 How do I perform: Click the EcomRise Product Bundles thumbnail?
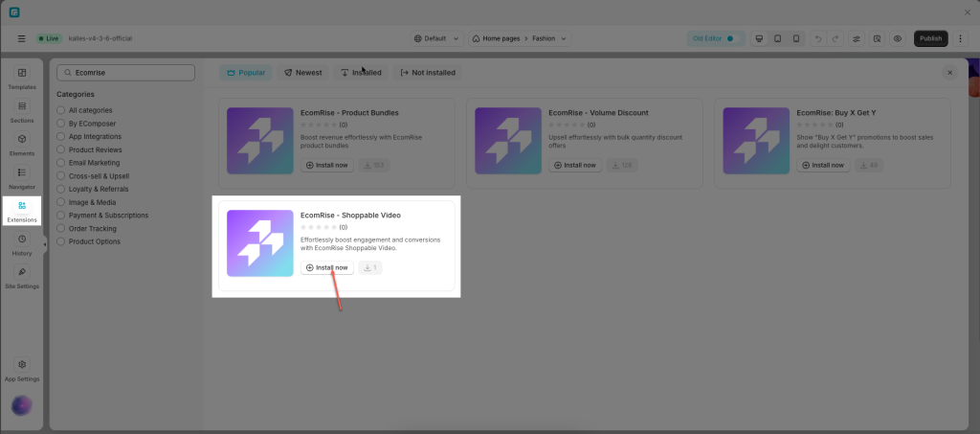pyautogui.click(x=260, y=141)
